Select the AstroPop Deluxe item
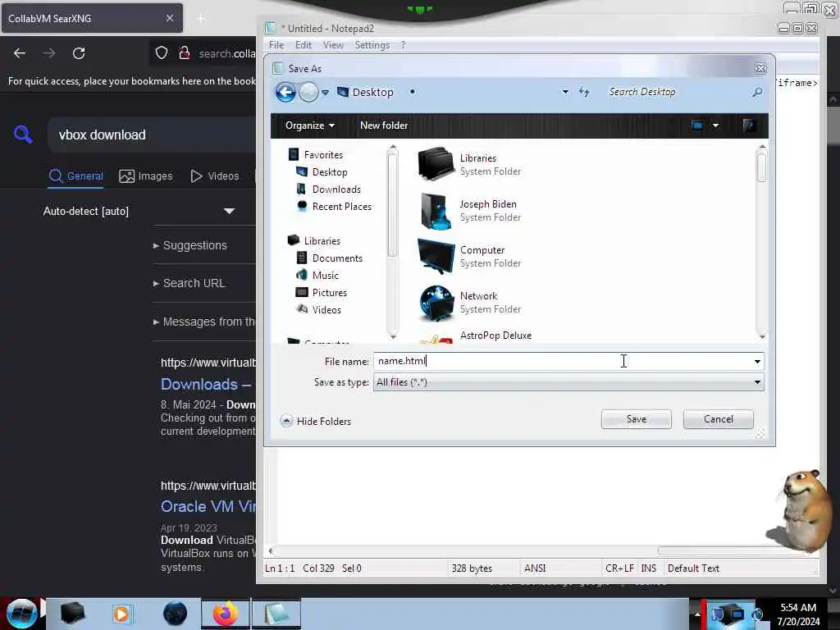The image size is (840, 630). [x=495, y=336]
